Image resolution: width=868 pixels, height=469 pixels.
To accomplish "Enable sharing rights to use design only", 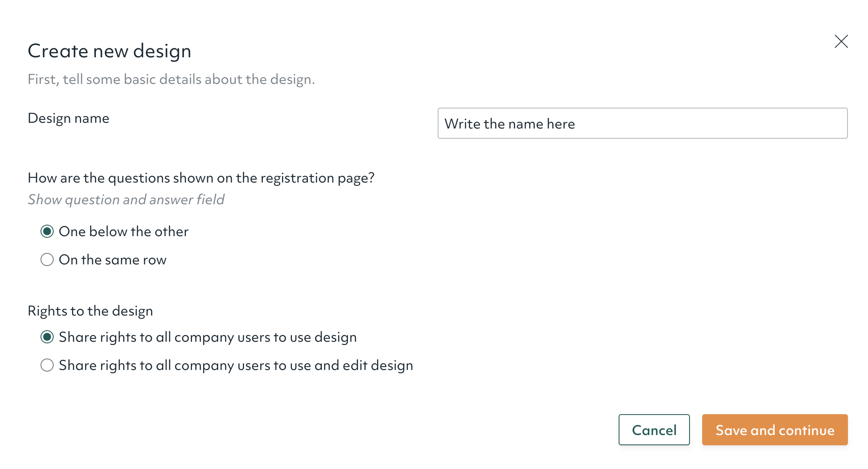I will (x=47, y=337).
